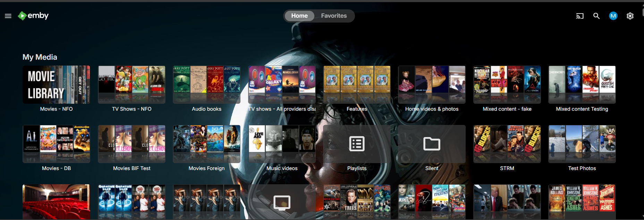Viewport: 644px width, 220px height.
Task: Open the STRM library thumbnail
Action: point(507,144)
